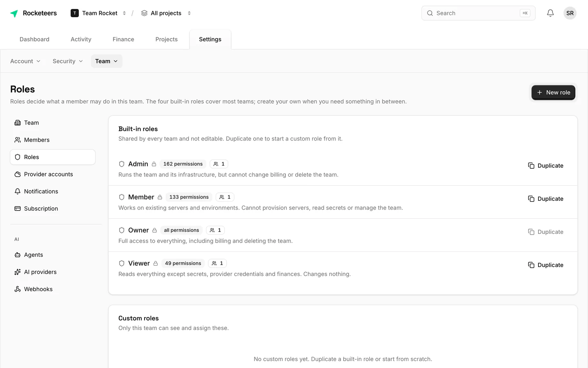Click the shield icon beside Member role

tap(122, 197)
